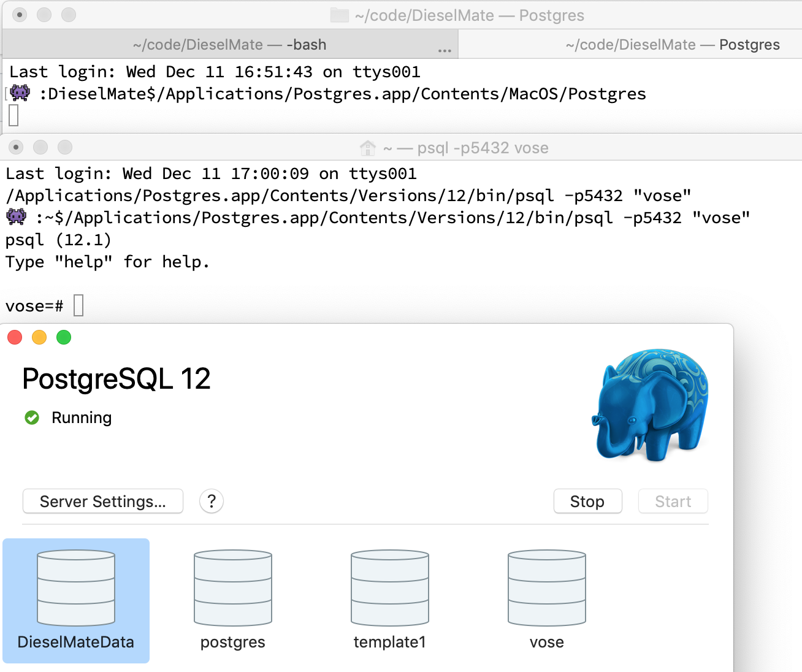Image resolution: width=802 pixels, height=672 pixels.
Task: Click the vose=# prompt cursor in psql terminal
Action: pos(78,305)
